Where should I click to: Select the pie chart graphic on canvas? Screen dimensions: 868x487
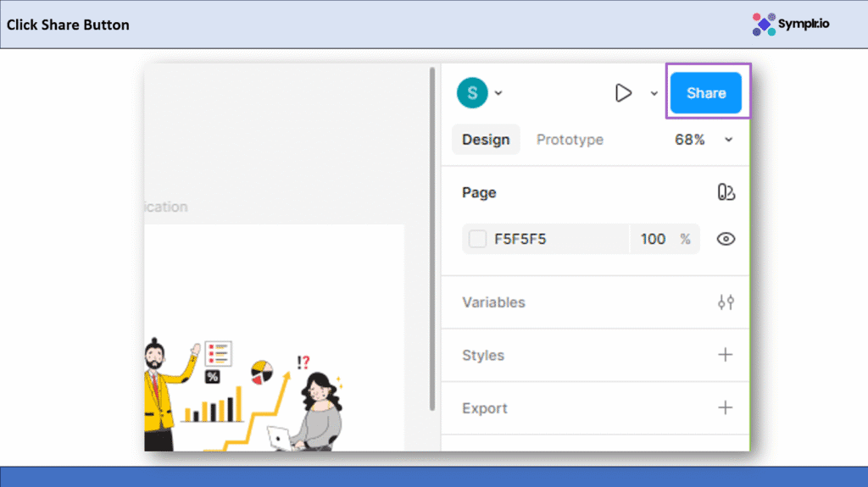click(262, 371)
